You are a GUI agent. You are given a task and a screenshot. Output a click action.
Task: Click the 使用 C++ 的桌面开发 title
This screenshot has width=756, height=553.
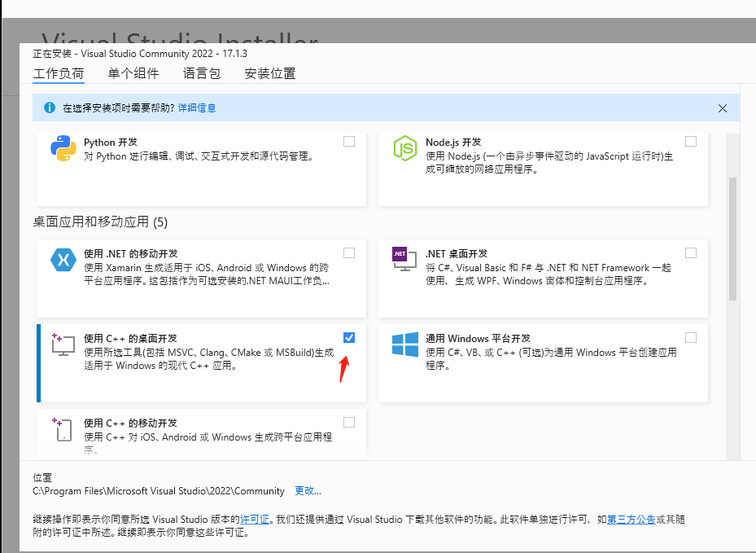pyautogui.click(x=130, y=339)
